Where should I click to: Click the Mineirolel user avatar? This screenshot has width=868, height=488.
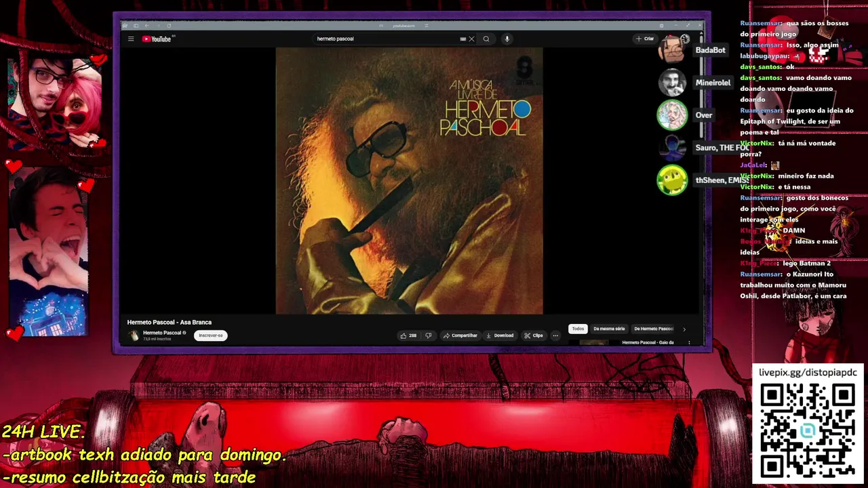672,83
